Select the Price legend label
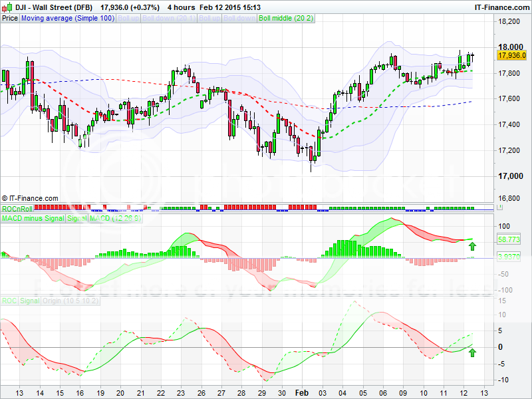Image resolution: width=532 pixels, height=399 pixels. (x=10, y=19)
